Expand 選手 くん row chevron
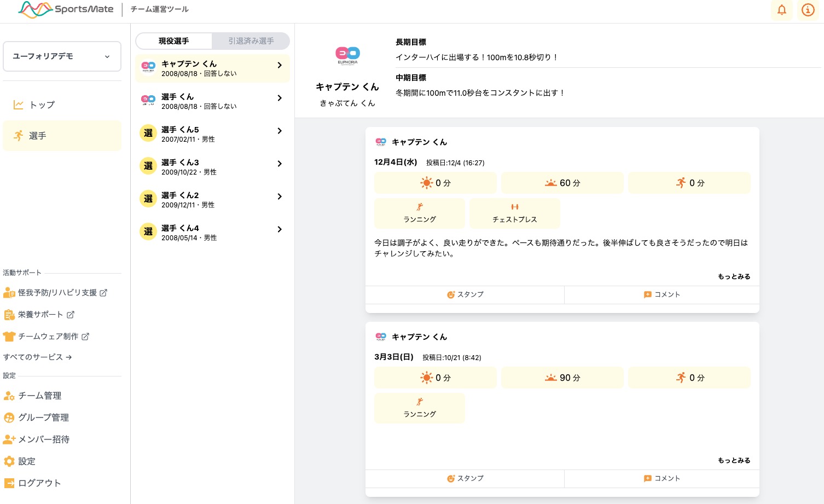The width and height of the screenshot is (824, 504). (280, 98)
